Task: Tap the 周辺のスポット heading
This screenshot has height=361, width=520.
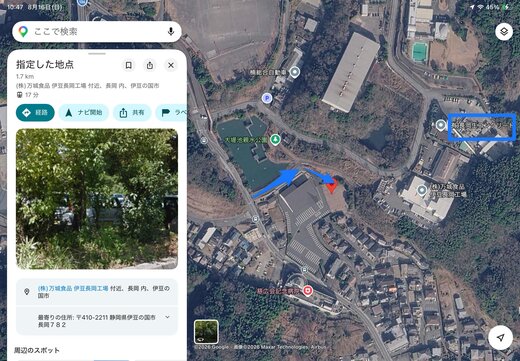Action: click(37, 350)
